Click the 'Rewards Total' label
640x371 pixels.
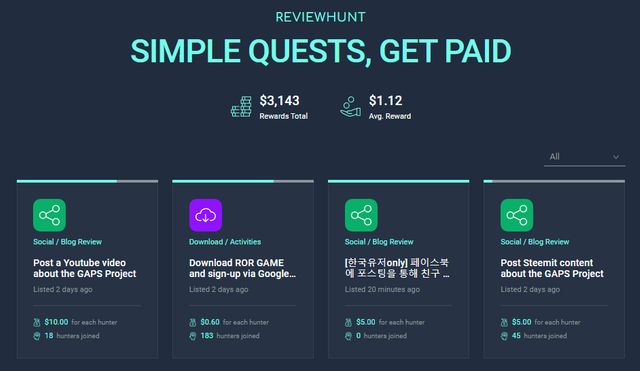(284, 116)
